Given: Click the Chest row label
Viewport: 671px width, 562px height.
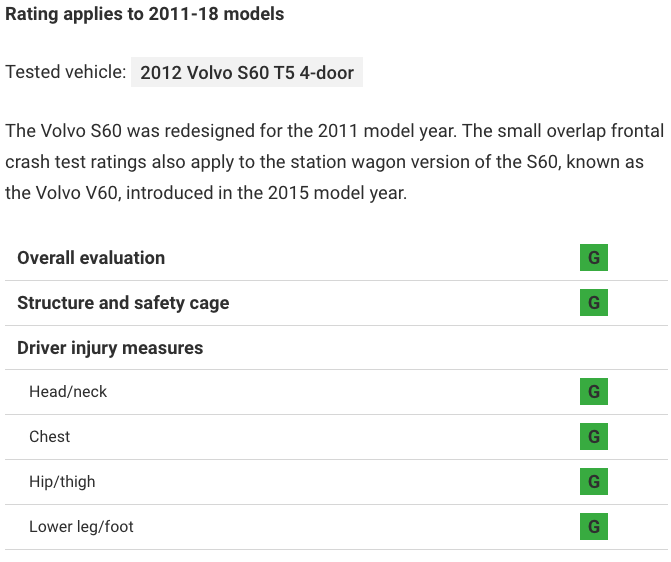Looking at the screenshot, I should tap(50, 437).
